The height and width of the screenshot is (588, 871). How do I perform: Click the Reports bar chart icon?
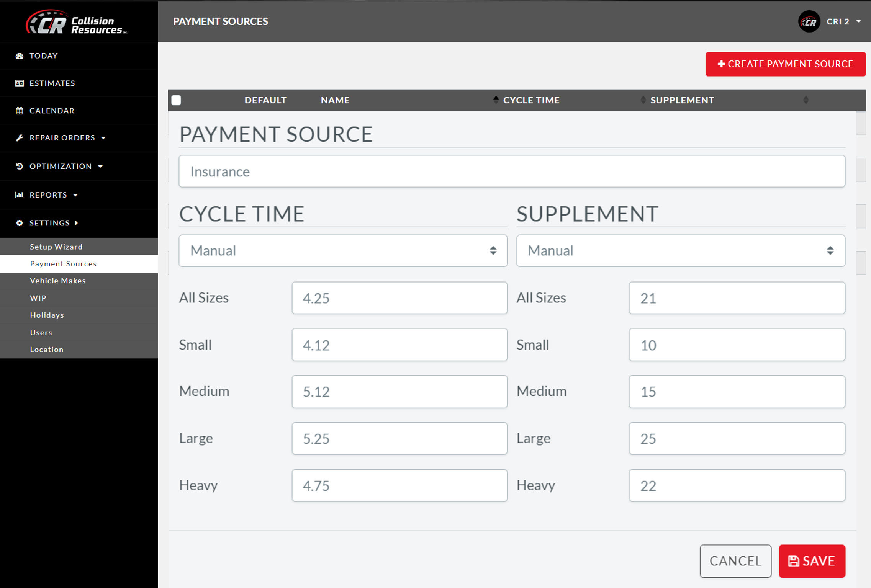pyautogui.click(x=20, y=194)
